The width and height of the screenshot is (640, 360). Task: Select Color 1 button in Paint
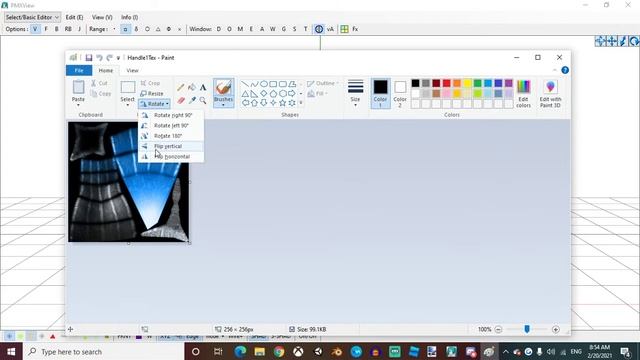click(380, 93)
